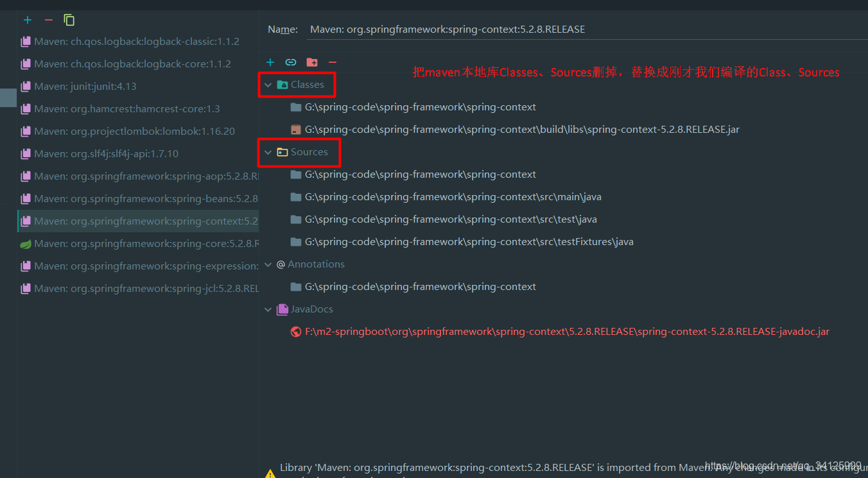Click the globe icon of javadoc jar
Image resolution: width=868 pixels, height=478 pixels.
coord(296,332)
